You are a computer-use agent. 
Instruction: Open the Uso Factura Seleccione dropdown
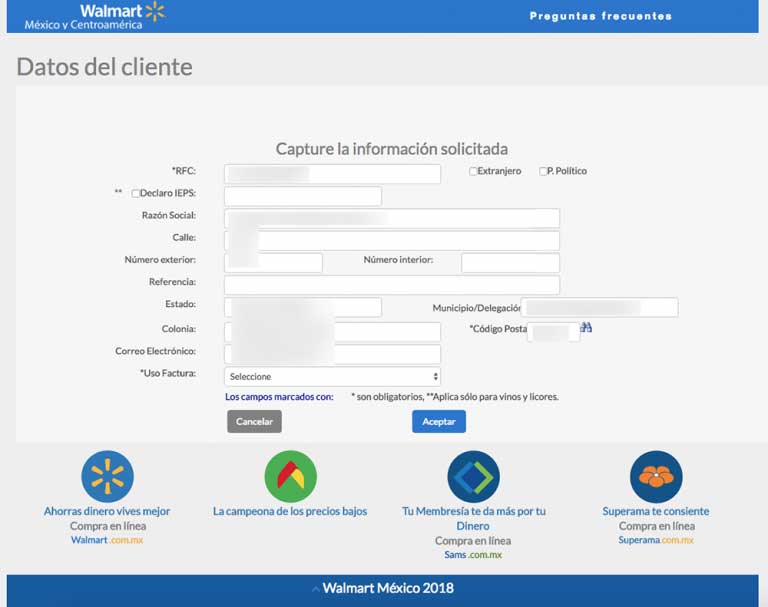[x=333, y=376]
